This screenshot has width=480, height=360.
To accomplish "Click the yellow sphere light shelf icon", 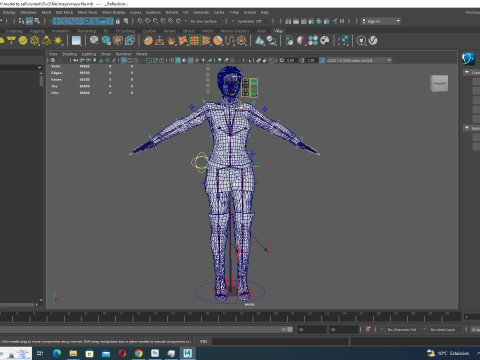I will pyautogui.click(x=23, y=41).
